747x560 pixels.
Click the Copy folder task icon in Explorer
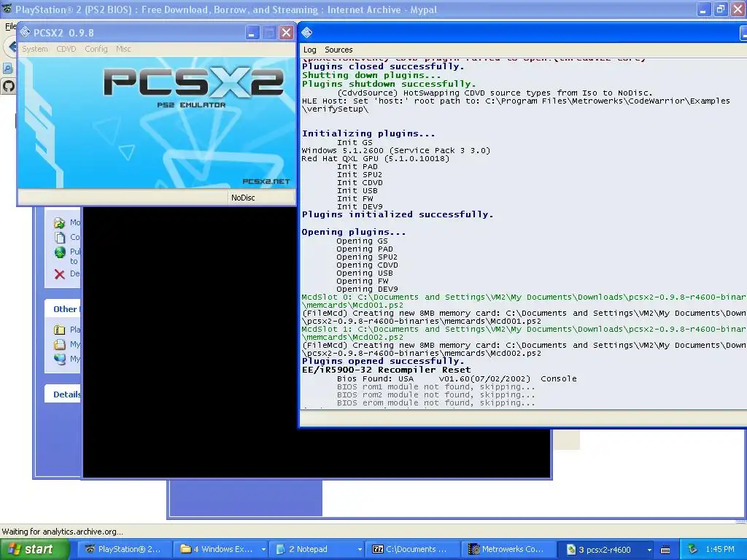pos(60,237)
